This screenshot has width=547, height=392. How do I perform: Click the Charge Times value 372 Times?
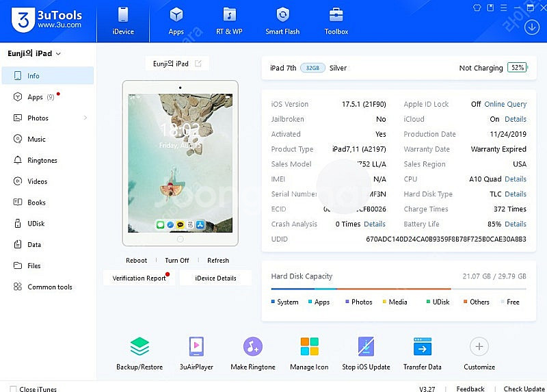pyautogui.click(x=509, y=209)
